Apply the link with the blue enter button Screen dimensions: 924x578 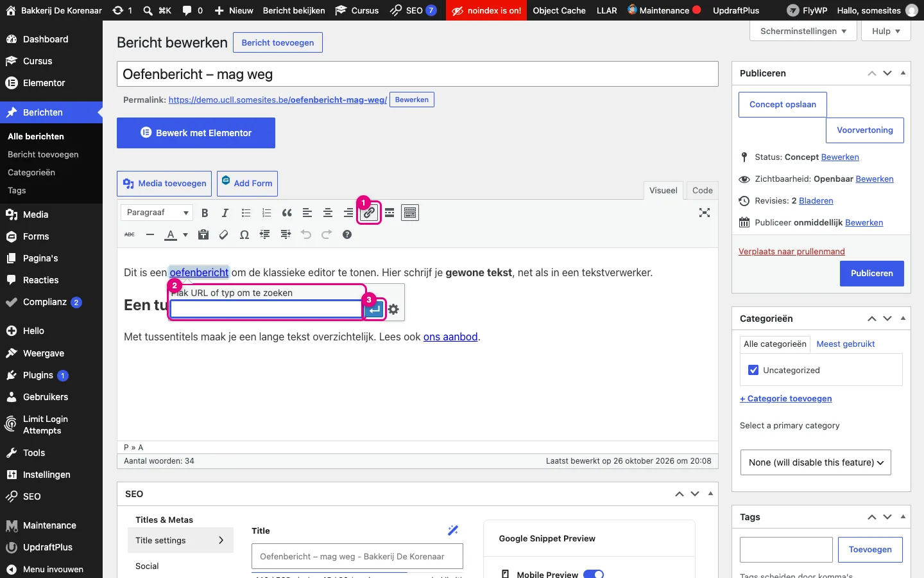click(375, 310)
